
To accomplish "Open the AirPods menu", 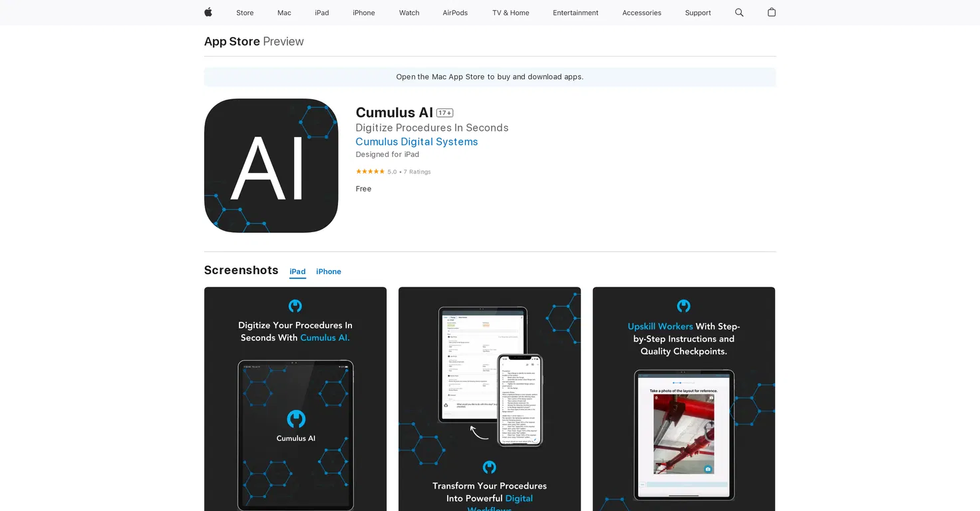I will [455, 13].
